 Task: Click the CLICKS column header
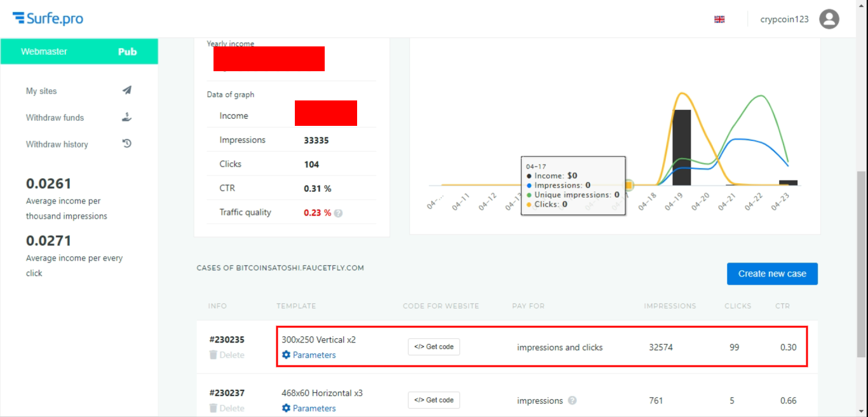(738, 306)
